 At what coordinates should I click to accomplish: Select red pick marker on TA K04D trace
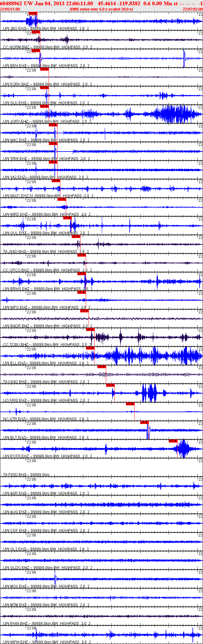101,367
